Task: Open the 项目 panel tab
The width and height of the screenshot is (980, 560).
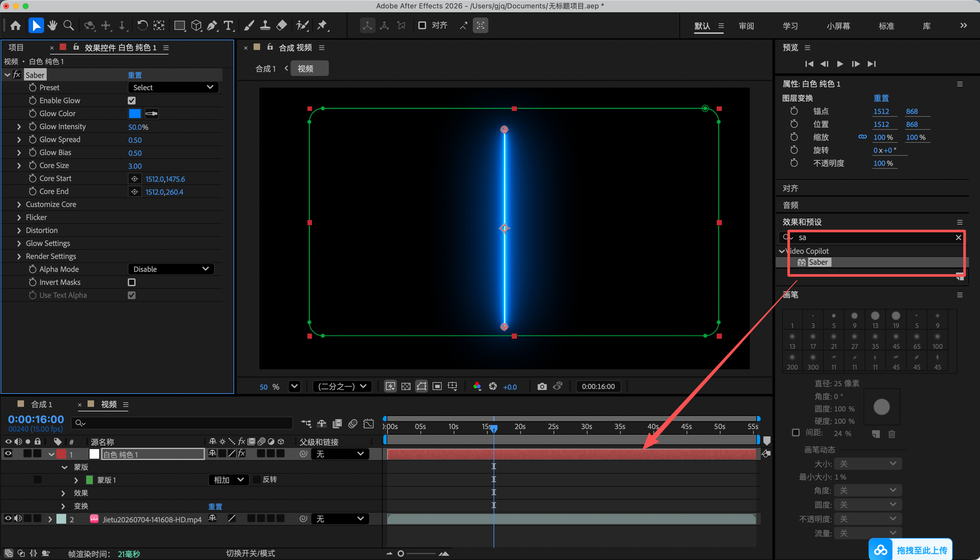Action: tap(16, 48)
